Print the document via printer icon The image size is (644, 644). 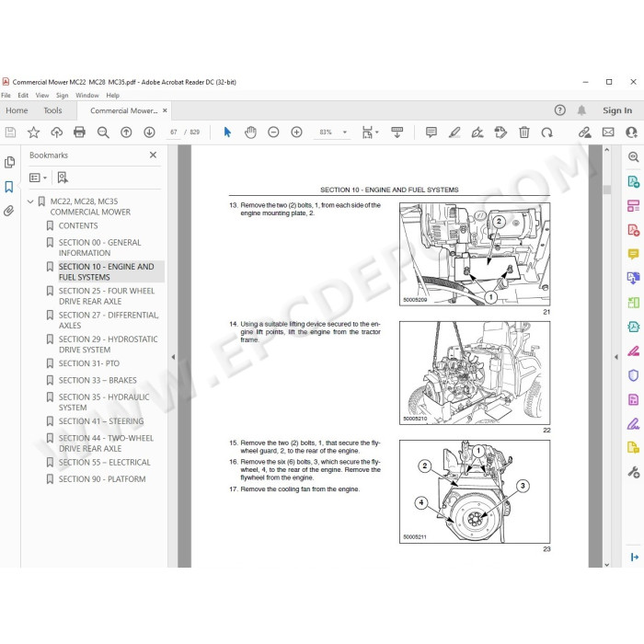(x=79, y=132)
